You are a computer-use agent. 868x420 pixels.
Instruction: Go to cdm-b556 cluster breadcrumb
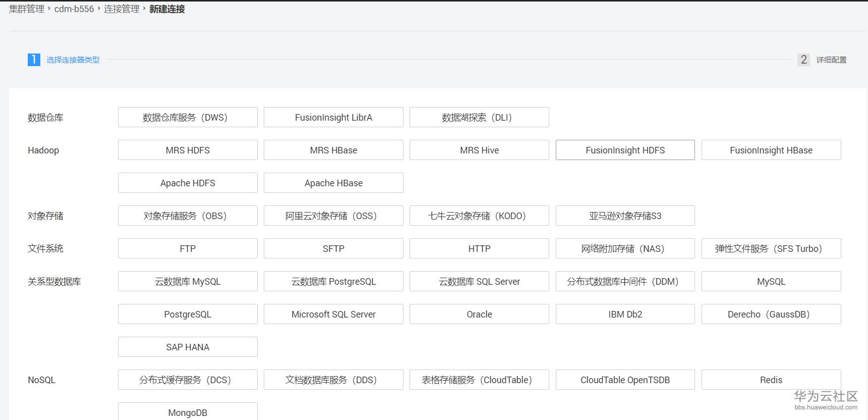74,9
